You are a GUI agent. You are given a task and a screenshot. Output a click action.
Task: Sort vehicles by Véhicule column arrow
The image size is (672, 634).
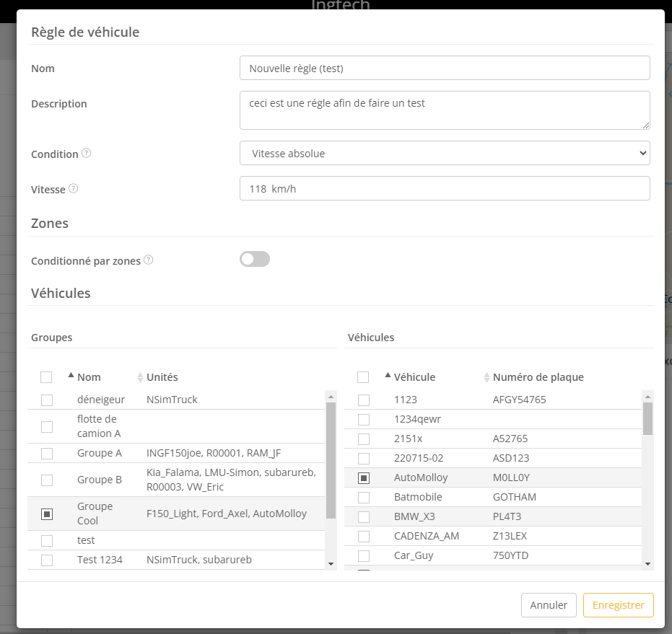click(x=388, y=376)
